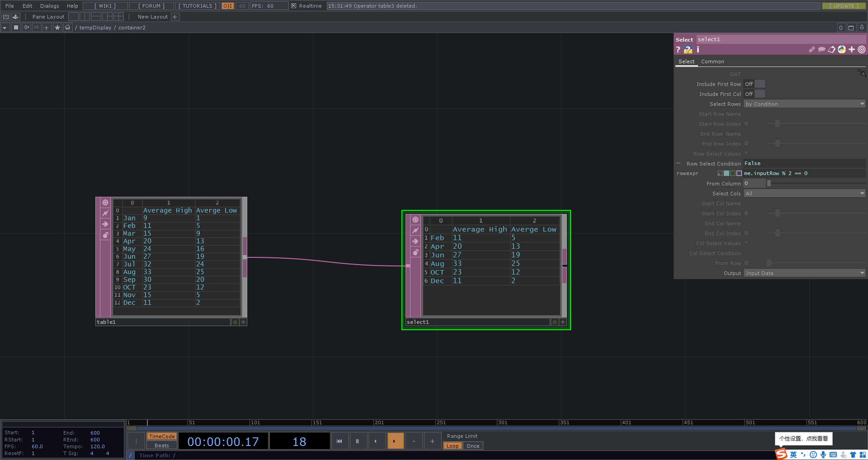Open the TUTORIALS link
The height and width of the screenshot is (460, 868).
(197, 6)
